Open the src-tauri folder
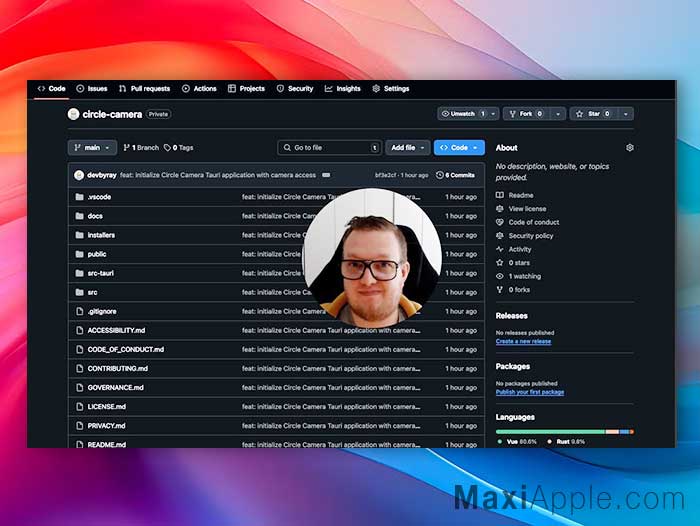 point(100,273)
